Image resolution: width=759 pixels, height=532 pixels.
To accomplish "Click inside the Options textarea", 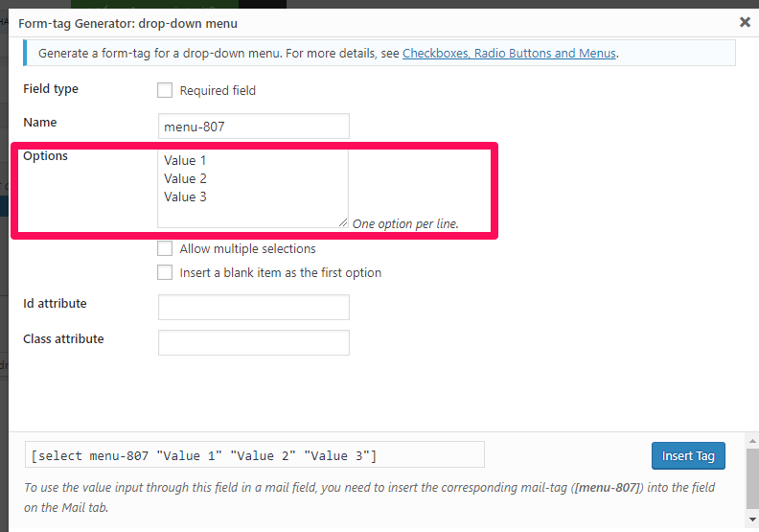I will click(253, 188).
